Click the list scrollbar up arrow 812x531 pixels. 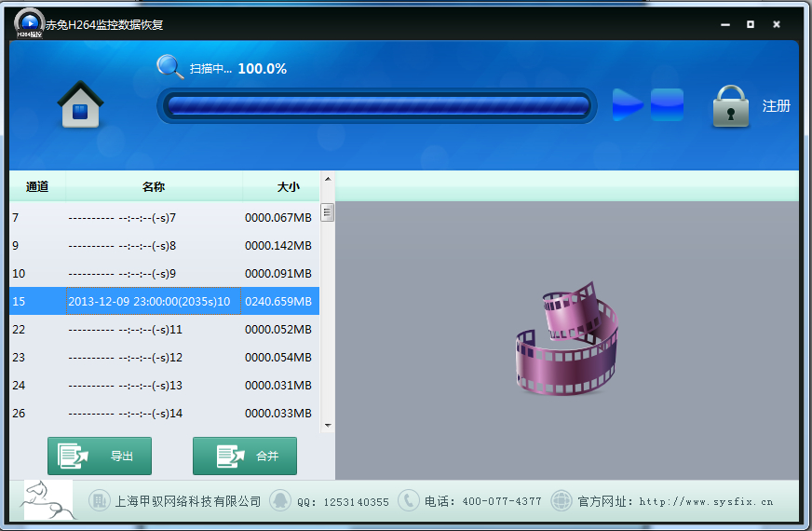[x=327, y=179]
